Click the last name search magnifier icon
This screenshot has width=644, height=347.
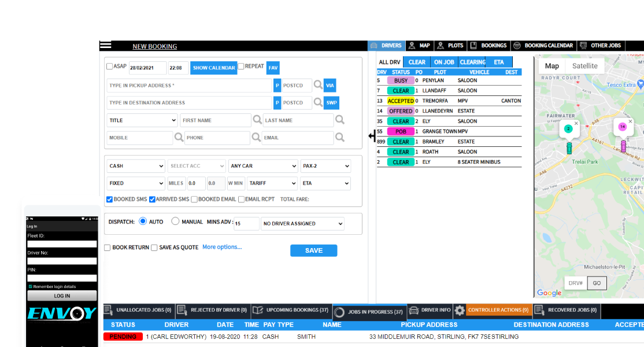tap(340, 120)
